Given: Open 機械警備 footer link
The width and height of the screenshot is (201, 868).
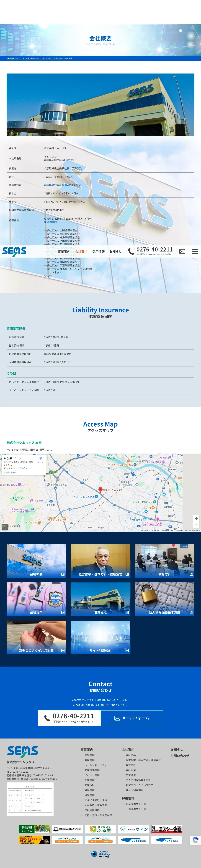Looking at the screenshot, I should (x=89, y=760).
